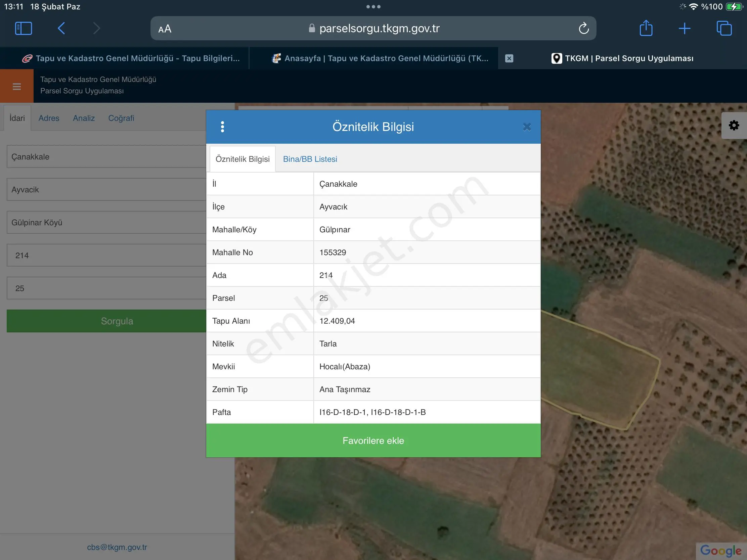Edit the Parsel field showing 25
747x560 pixels.
106,288
